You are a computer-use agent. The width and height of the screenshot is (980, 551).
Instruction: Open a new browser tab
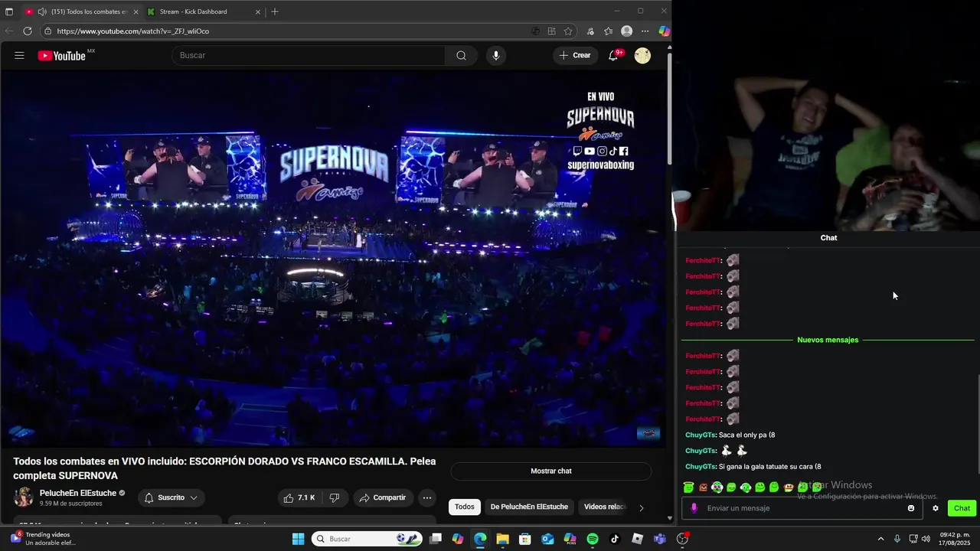pyautogui.click(x=275, y=11)
